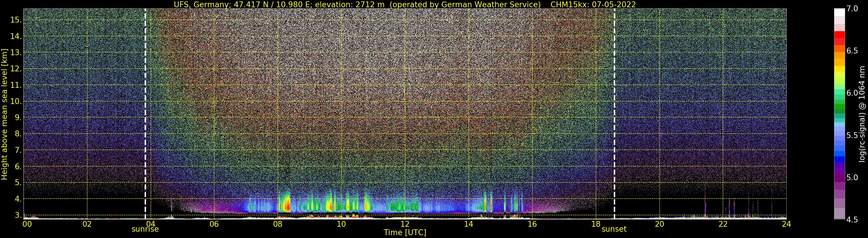Click time tick label 24
Viewport: 868px width, 238px height.
pos(786,224)
